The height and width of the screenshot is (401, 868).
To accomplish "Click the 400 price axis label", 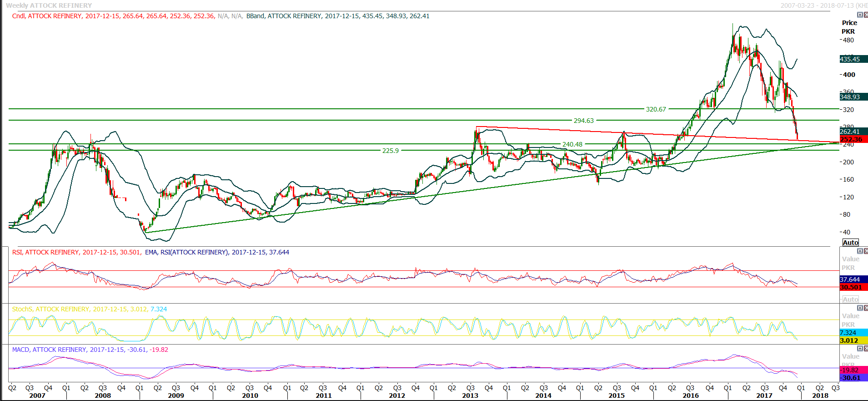I will point(848,75).
